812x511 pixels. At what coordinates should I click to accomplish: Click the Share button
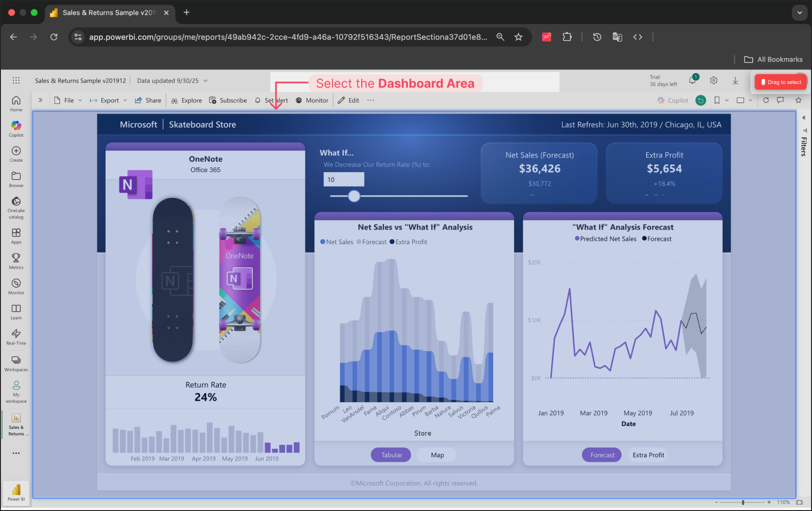148,100
